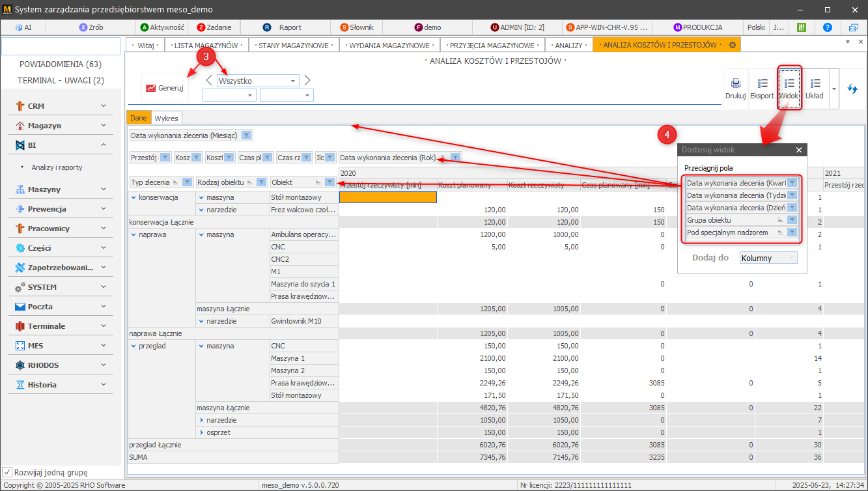The width and height of the screenshot is (868, 491).
Task: Toggle Rozwijaj jedną grupę checkbox
Action: [x=7, y=472]
